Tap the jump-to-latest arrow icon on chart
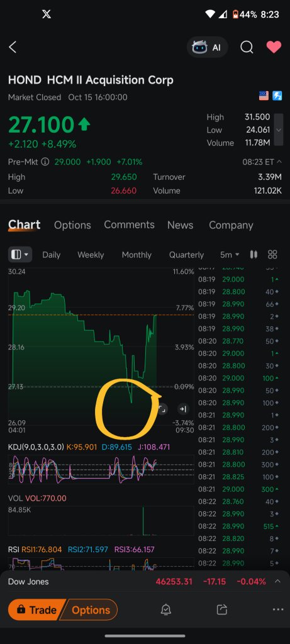The width and height of the screenshot is (290, 644). point(183,409)
